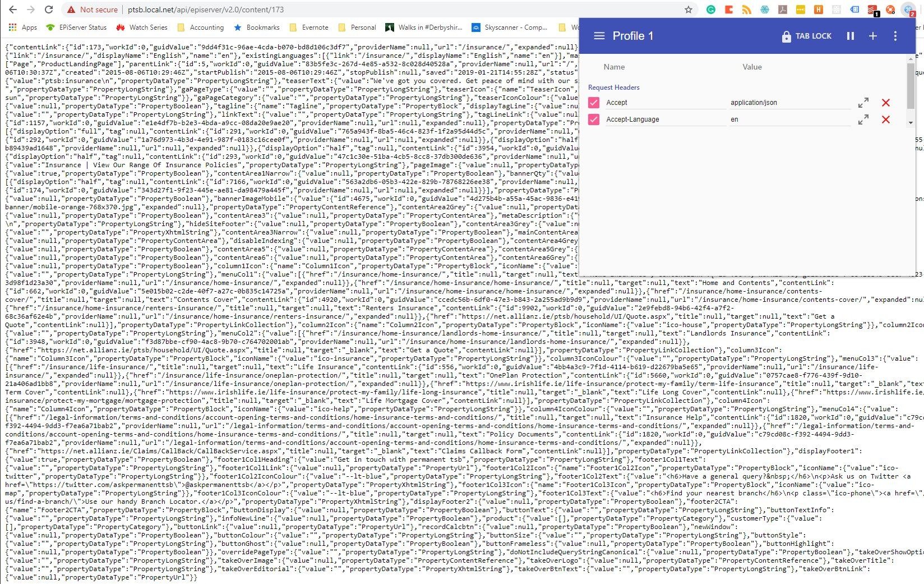Open the RSS feed extension

[x=746, y=10]
